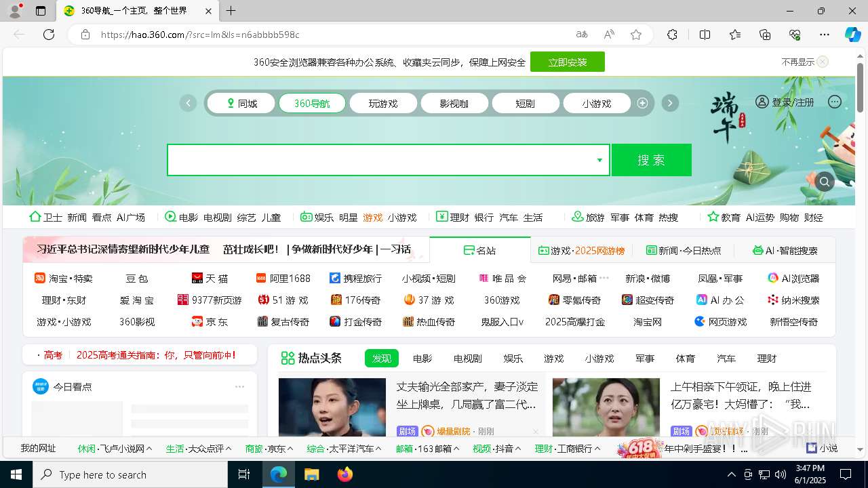Click the 登录/注册 user icon link
This screenshot has width=868, height=488.
[x=785, y=102]
